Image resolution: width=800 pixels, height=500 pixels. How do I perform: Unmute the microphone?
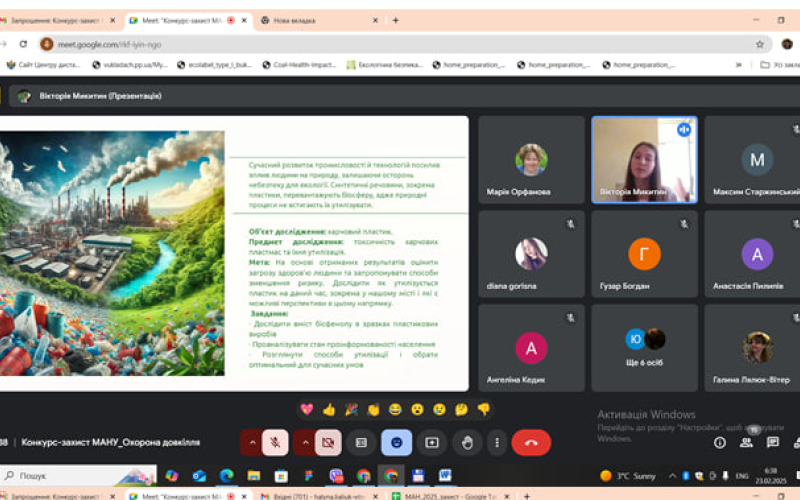[x=275, y=442]
